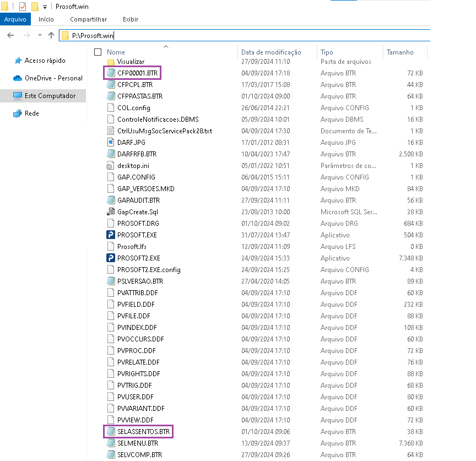Open the customize quick access toolbar dropdown
Image resolution: width=476 pixels, height=461 pixels.
click(45, 7)
